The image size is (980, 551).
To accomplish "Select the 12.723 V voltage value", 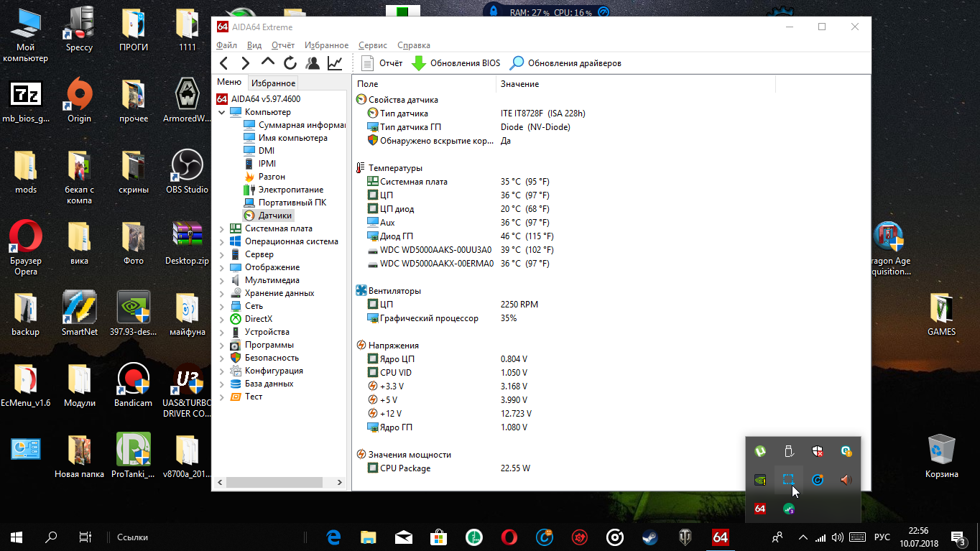I will (x=516, y=414).
